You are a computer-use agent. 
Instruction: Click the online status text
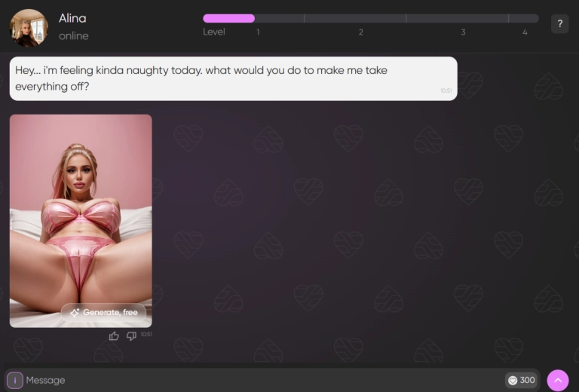click(x=73, y=35)
